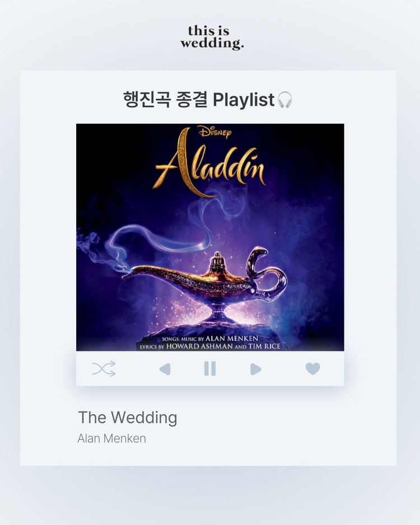Click the snake-shaped lamp handle

265,271
